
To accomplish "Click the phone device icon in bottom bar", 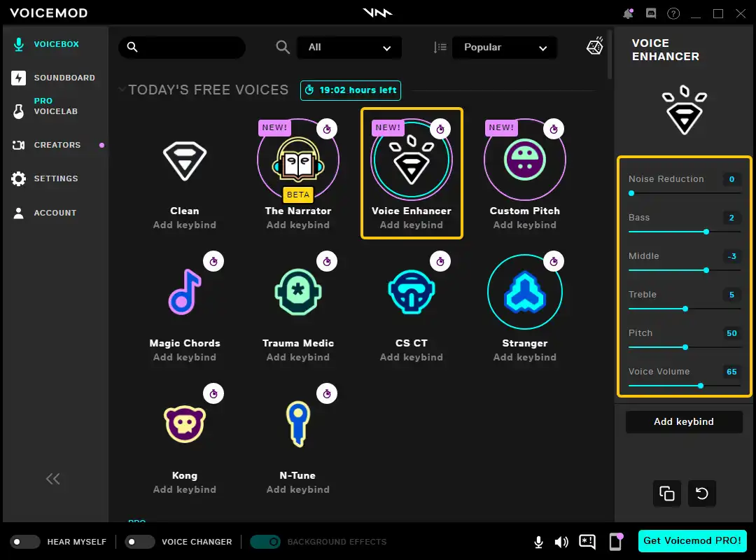I will point(616,542).
